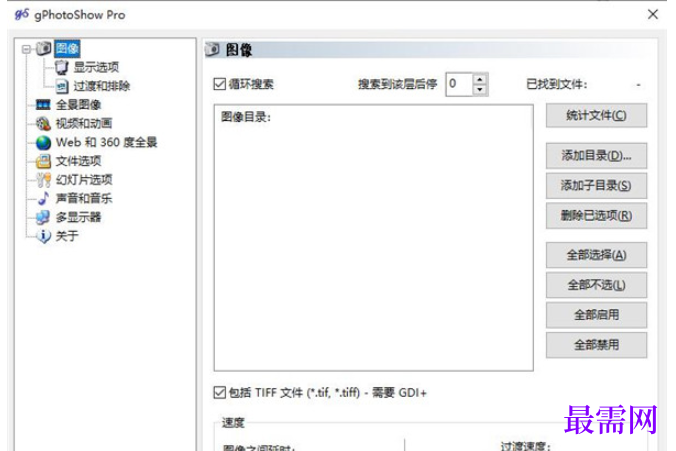Viewport: 676px width, 451px height.
Task: Toggle the 包括 TIFF 文件 checkbox
Action: click(219, 392)
